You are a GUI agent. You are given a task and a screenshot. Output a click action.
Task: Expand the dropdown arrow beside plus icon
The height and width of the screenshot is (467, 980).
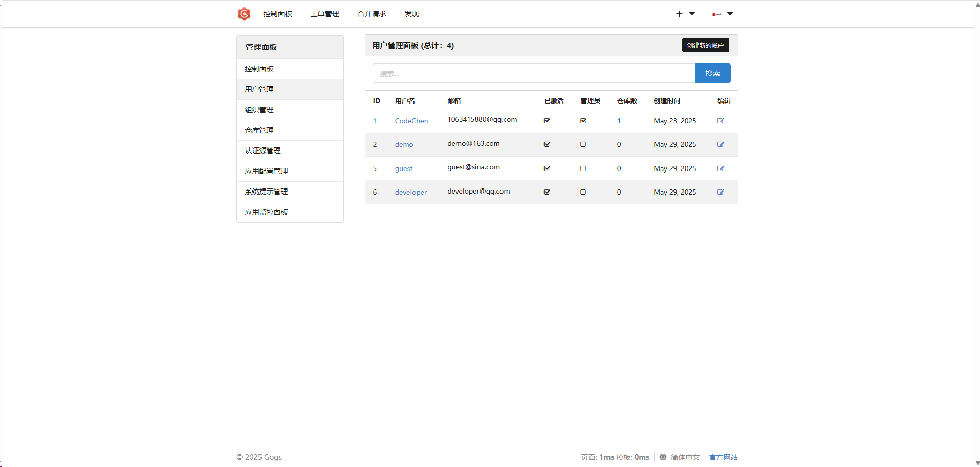[x=692, y=14]
